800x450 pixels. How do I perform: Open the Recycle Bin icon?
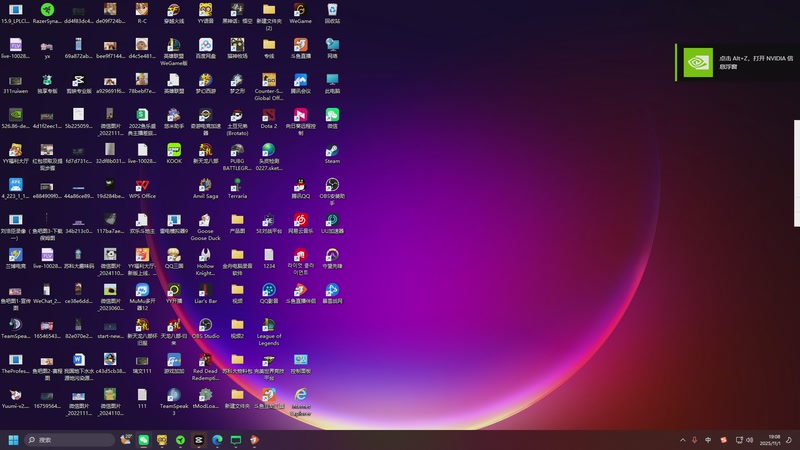pos(332,14)
